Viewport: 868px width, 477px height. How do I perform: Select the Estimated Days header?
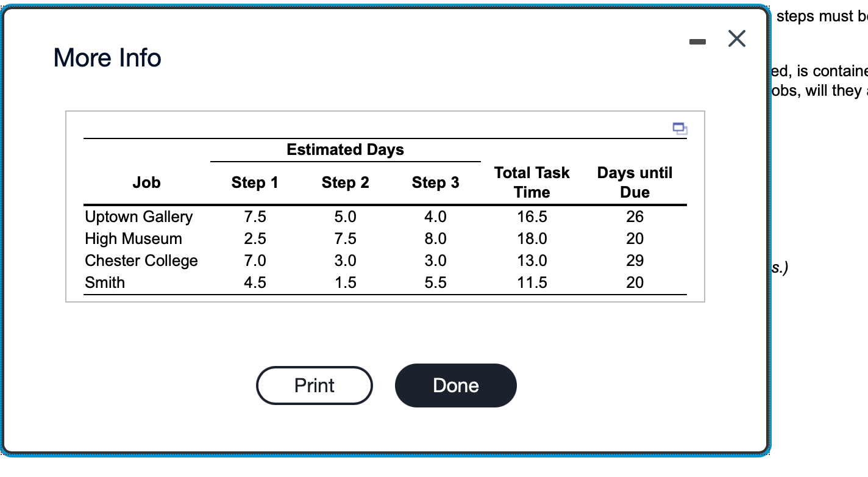tap(345, 149)
